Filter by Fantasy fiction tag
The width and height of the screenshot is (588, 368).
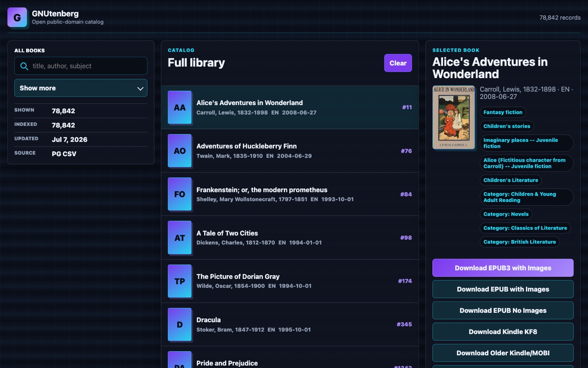[x=503, y=112]
